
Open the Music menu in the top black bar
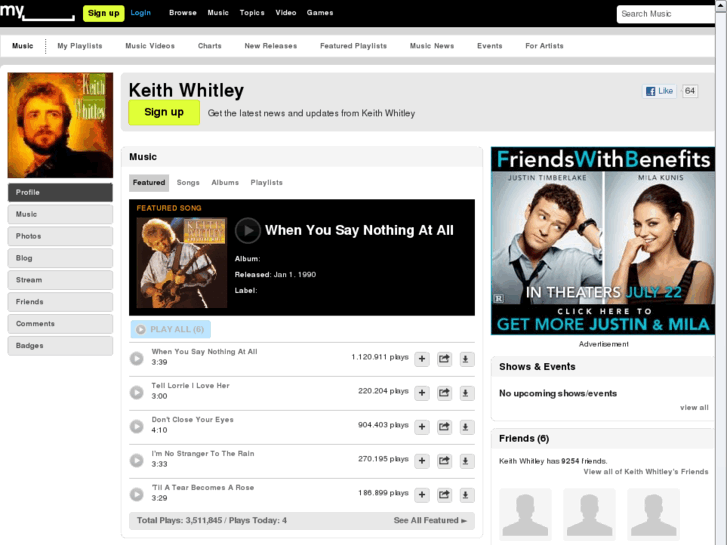(218, 13)
